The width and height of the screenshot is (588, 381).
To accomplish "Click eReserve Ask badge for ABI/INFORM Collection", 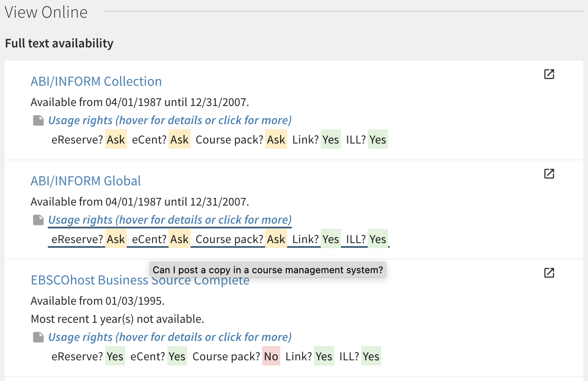I will point(116,140).
